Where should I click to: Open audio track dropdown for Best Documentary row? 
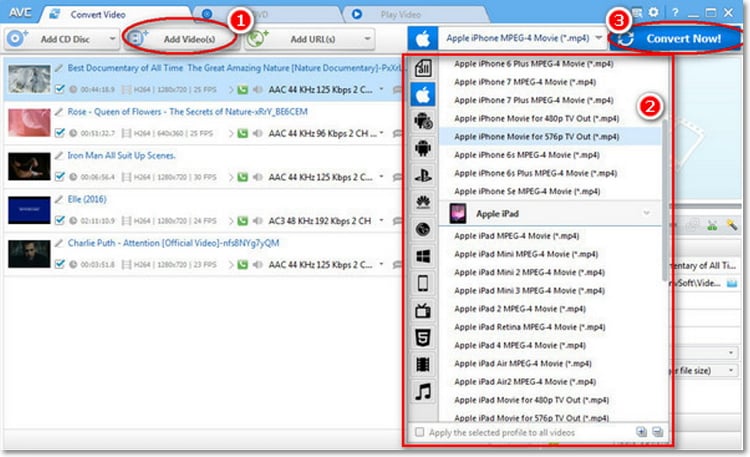click(381, 89)
